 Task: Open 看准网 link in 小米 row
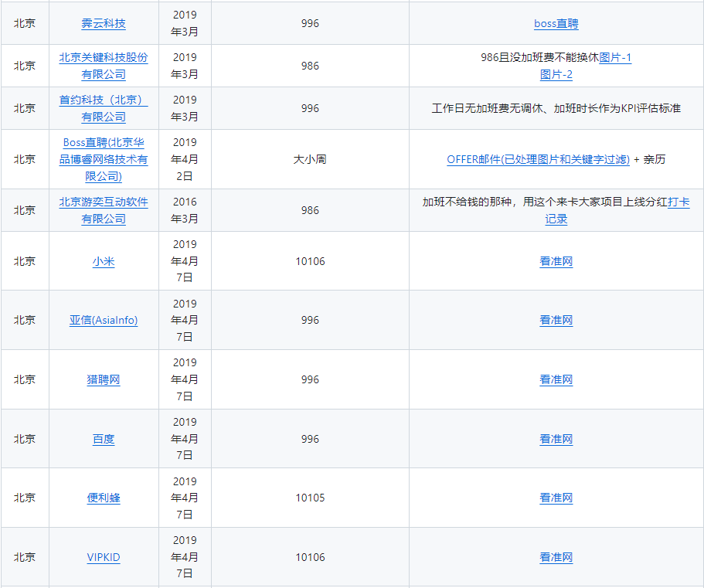coord(556,261)
